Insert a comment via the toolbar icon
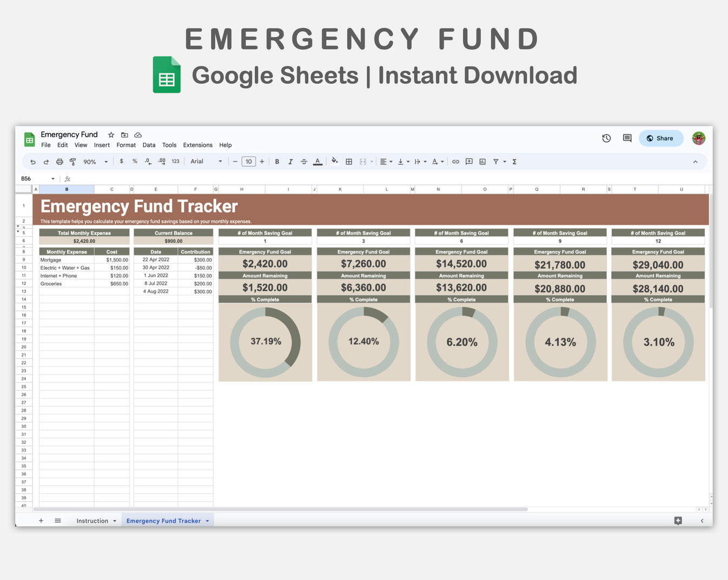728x580 pixels. coord(469,162)
